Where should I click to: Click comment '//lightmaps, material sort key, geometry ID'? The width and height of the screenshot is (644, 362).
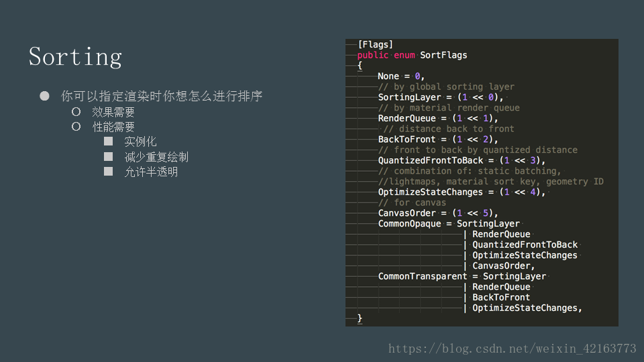(491, 182)
